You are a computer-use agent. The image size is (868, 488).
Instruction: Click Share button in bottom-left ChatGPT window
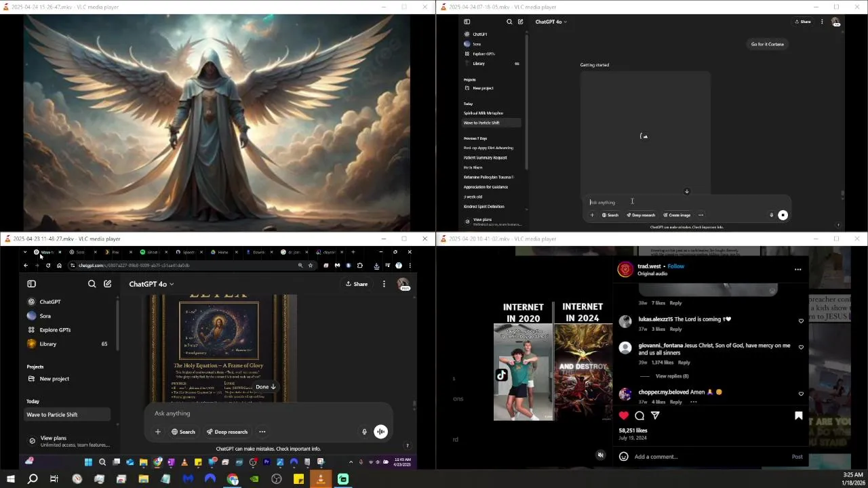tap(357, 284)
